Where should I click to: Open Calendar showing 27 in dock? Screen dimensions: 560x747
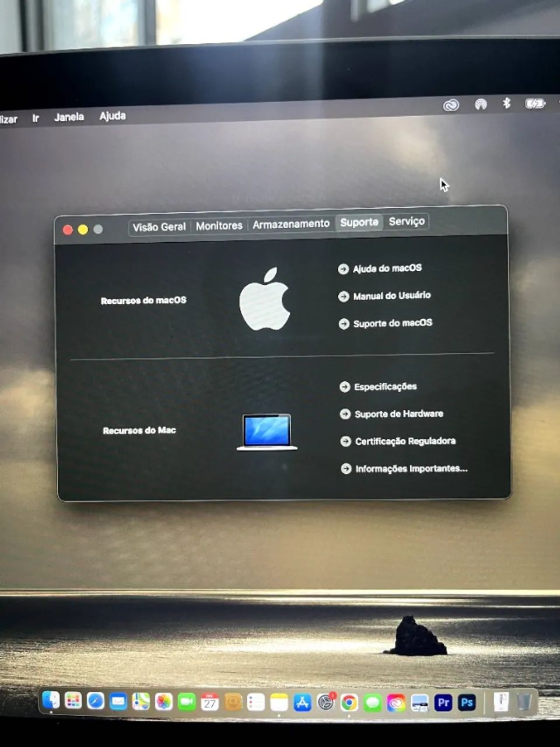(x=209, y=702)
